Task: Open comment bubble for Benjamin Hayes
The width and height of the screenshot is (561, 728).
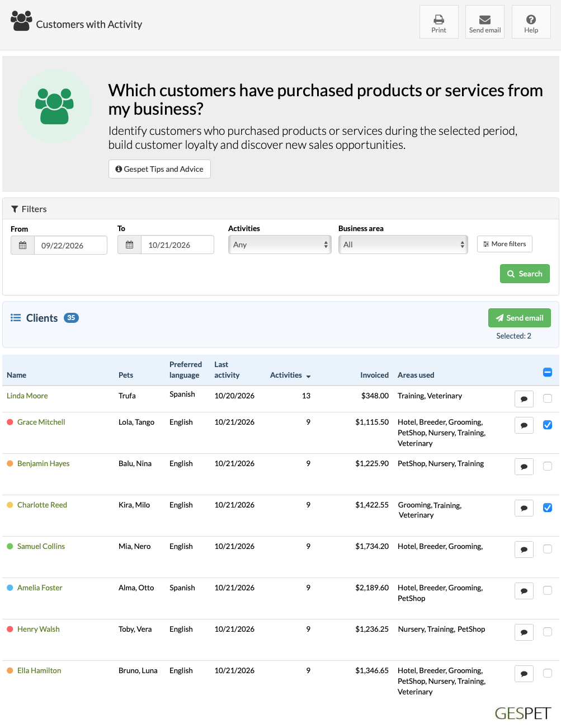Action: 524,467
